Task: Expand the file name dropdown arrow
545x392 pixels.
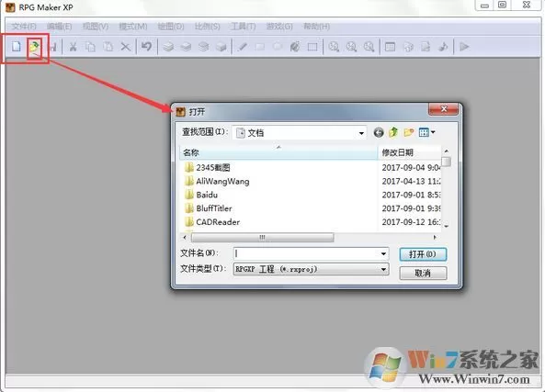Action: 383,253
